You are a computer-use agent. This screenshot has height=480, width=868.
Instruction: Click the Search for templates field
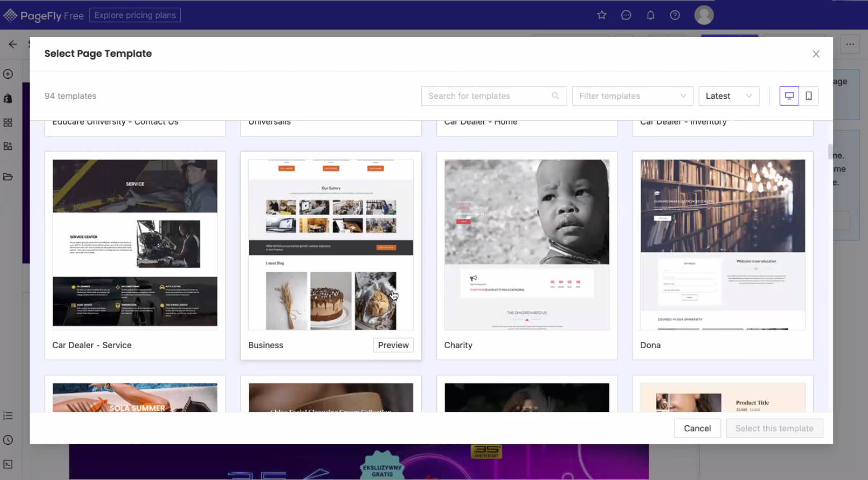click(494, 96)
